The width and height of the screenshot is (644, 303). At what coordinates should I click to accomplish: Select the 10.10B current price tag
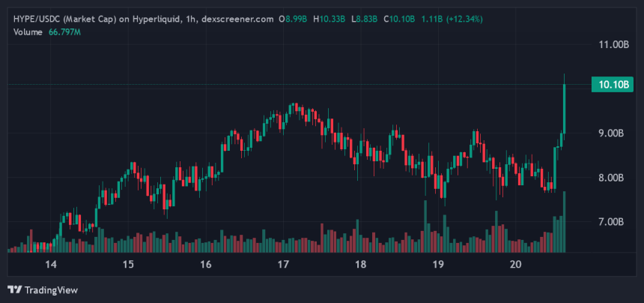tap(612, 85)
